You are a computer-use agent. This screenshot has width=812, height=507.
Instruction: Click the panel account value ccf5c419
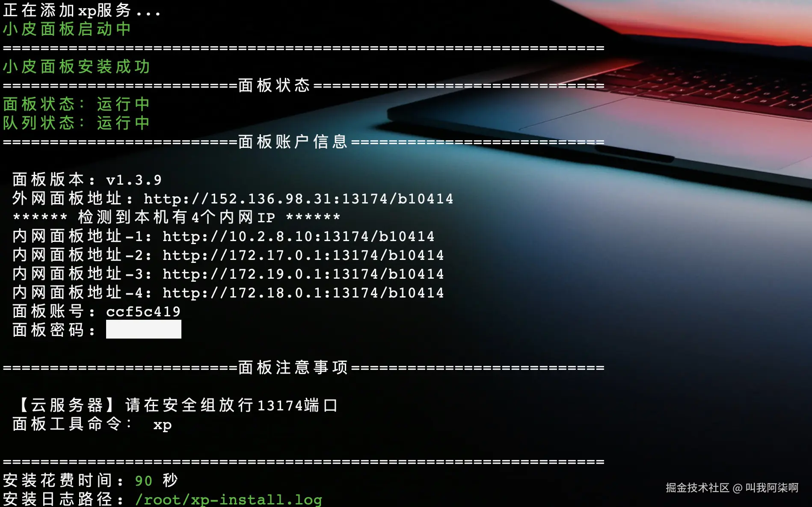point(143,312)
